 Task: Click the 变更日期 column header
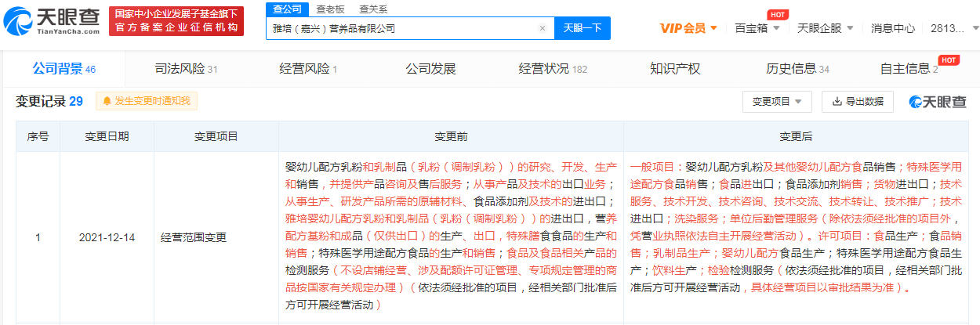(x=107, y=136)
